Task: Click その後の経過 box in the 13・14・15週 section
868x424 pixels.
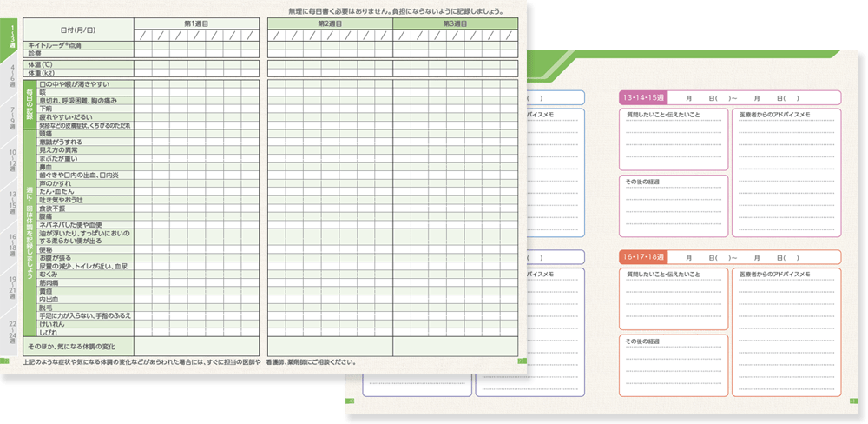Action: [674, 206]
